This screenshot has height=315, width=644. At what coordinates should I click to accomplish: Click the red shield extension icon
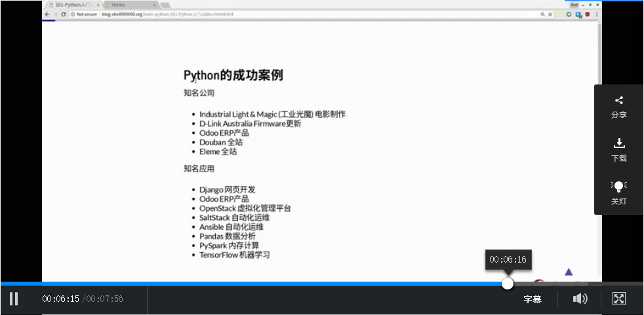click(588, 14)
